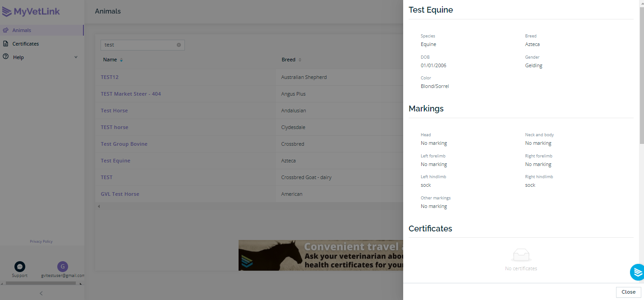
Task: Close the Test Equine details panel
Action: 628,292
